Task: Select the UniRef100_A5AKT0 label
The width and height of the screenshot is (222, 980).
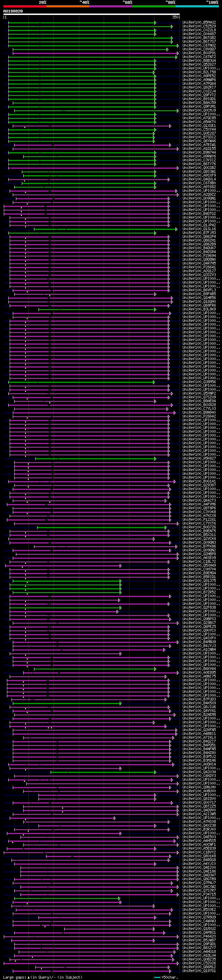Action: click(x=199, y=122)
